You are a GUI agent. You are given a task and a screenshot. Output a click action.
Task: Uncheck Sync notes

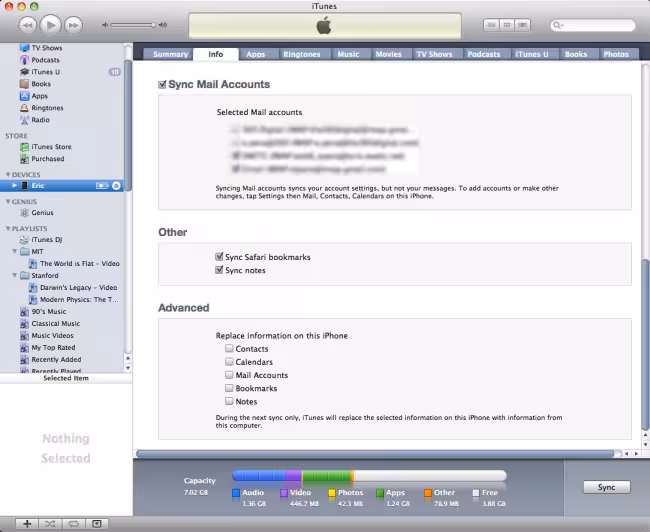click(x=219, y=270)
